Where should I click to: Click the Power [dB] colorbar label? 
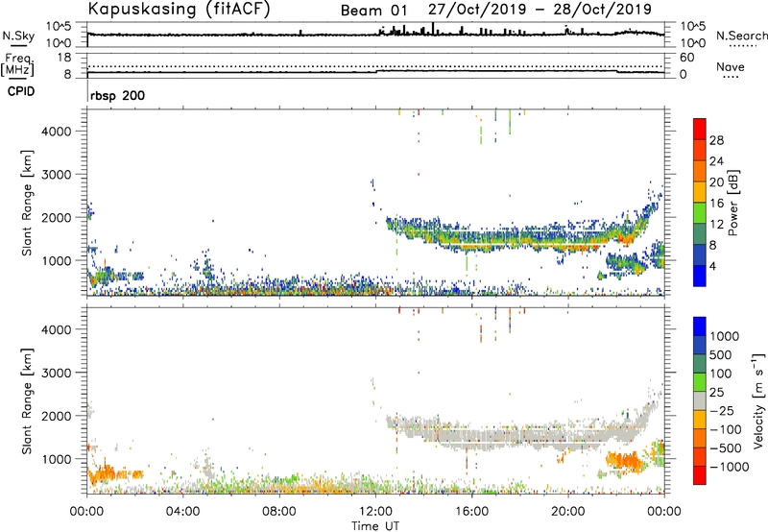732,203
